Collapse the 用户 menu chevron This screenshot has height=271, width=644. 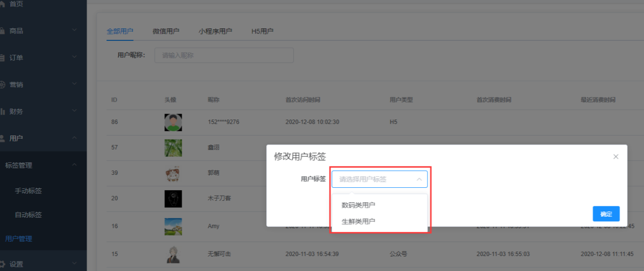coord(75,138)
